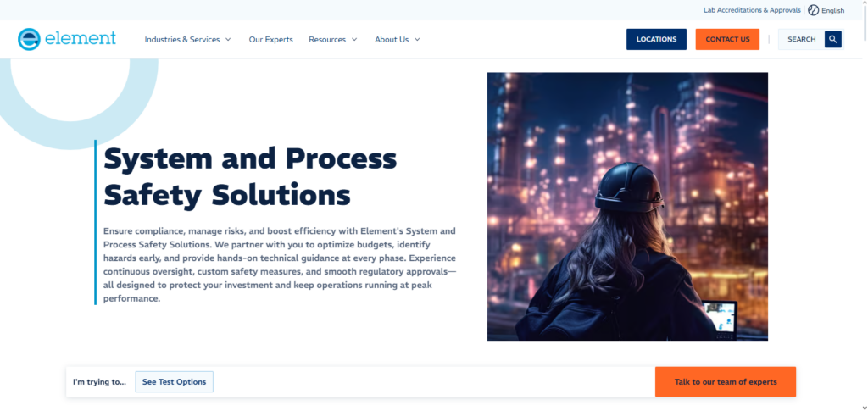Expand the About Us chevron

click(x=417, y=39)
